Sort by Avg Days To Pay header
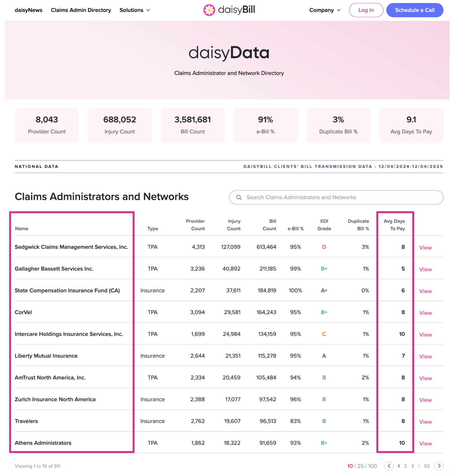 (x=394, y=225)
